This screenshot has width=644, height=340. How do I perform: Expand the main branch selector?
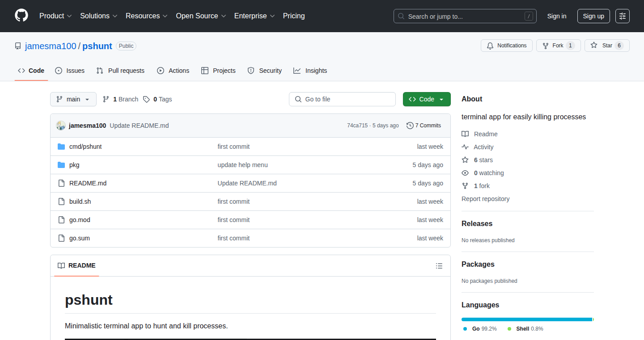pyautogui.click(x=73, y=99)
